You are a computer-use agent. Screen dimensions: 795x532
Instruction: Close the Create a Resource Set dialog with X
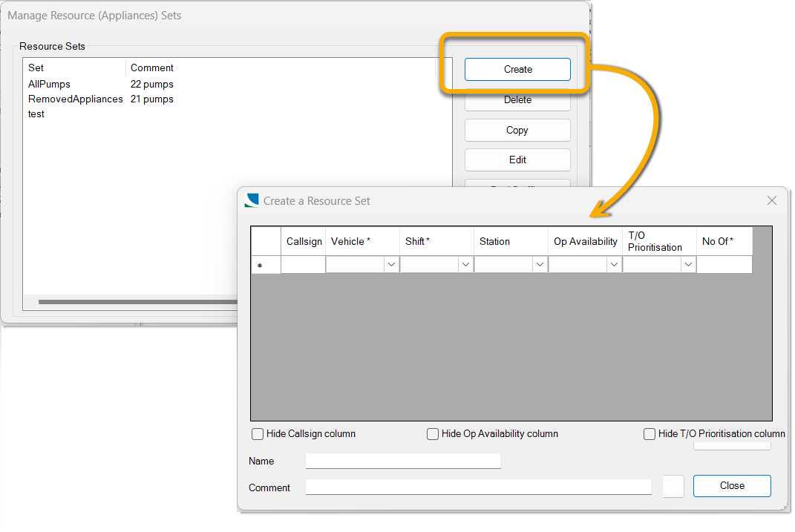(x=772, y=200)
